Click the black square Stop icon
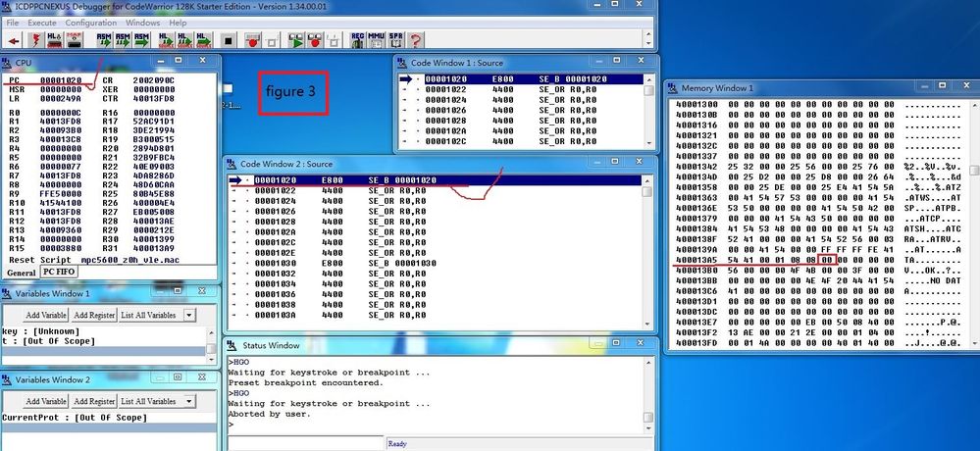Screen dimensions: 980x451 coord(229,40)
